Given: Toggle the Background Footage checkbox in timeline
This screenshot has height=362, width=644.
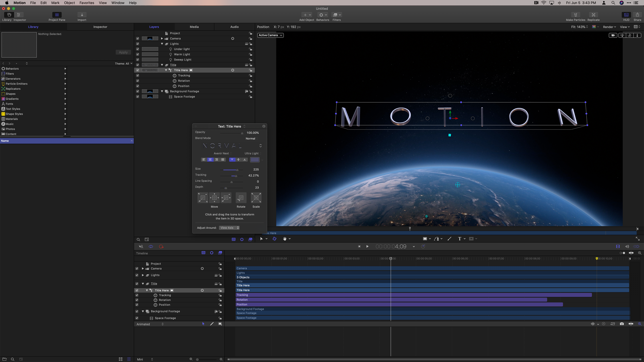Looking at the screenshot, I should point(137,312).
